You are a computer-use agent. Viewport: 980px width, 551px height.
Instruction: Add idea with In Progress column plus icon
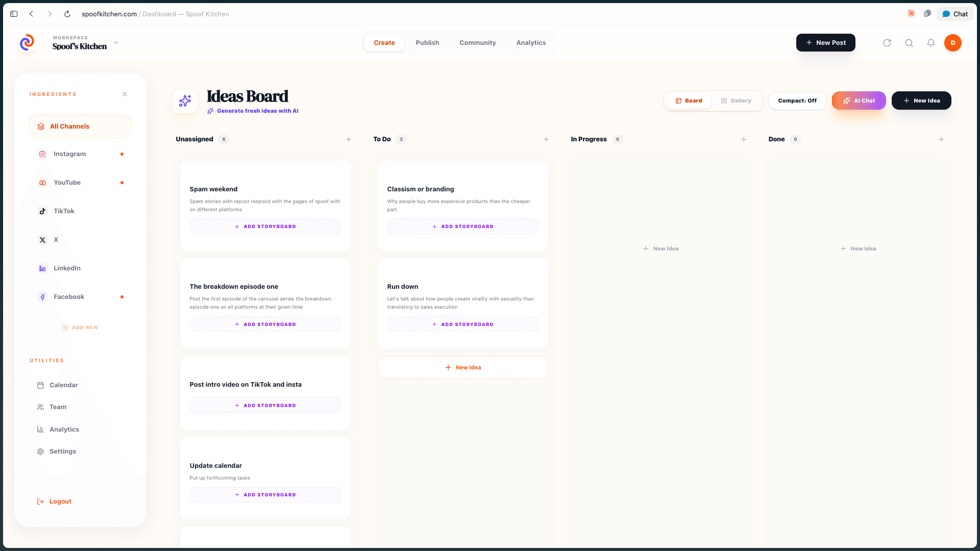click(x=744, y=139)
